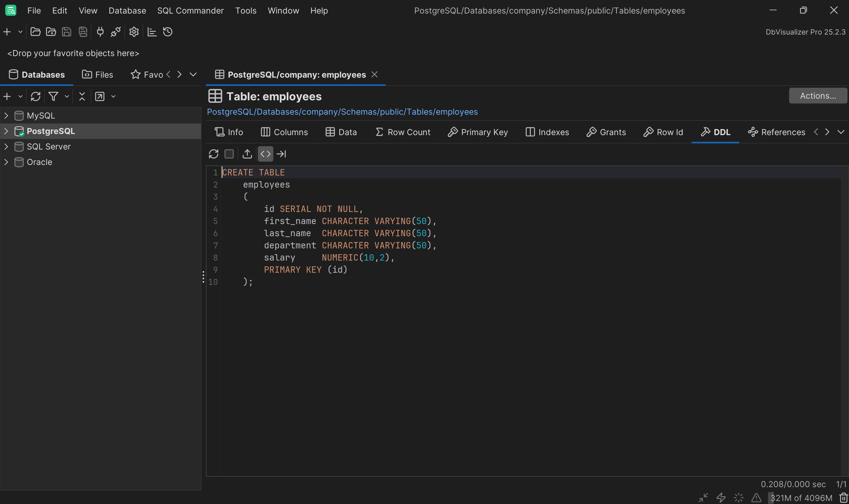849x504 pixels.
Task: Click the Actions... button
Action: coord(818,96)
